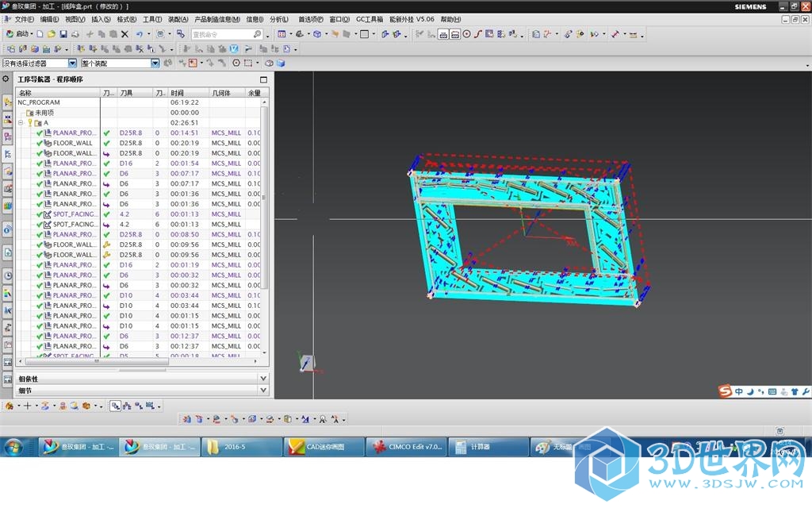Click the red measure distance icon
This screenshot has width=812, height=508.
click(615, 34)
